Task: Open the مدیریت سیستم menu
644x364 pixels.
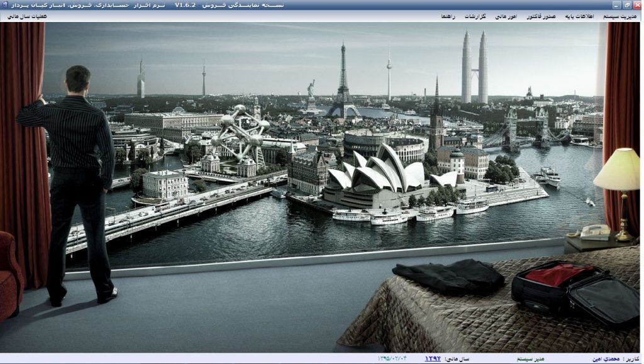Action: pyautogui.click(x=619, y=16)
